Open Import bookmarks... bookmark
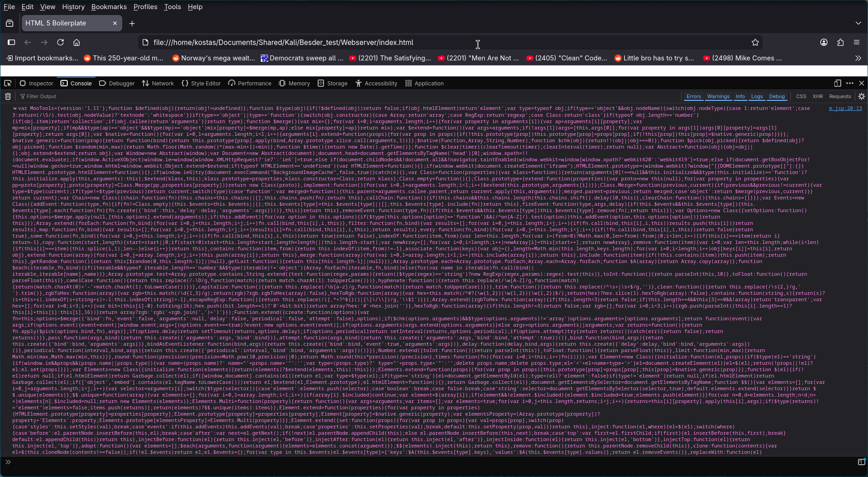Screen dimensions: 868x477 pyautogui.click(x=42, y=58)
